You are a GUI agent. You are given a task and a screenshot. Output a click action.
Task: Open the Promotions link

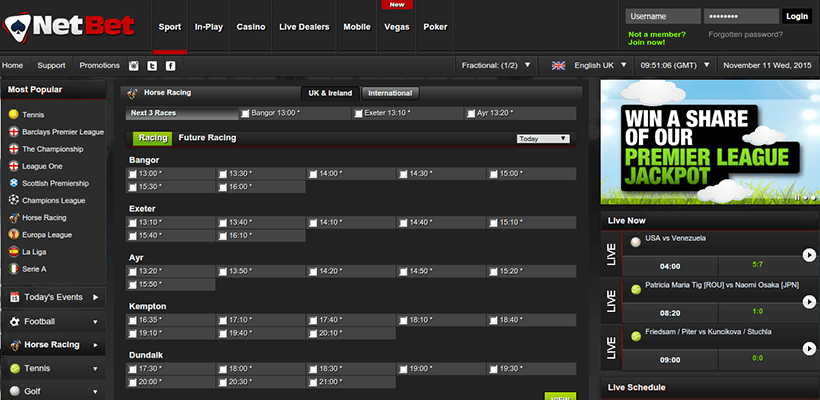tap(99, 65)
